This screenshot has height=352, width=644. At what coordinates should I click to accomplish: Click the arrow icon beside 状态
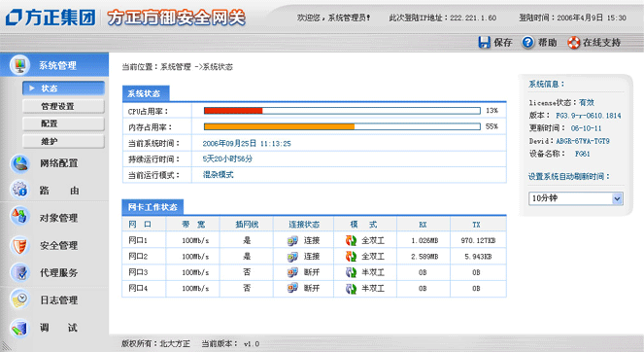tap(32, 88)
